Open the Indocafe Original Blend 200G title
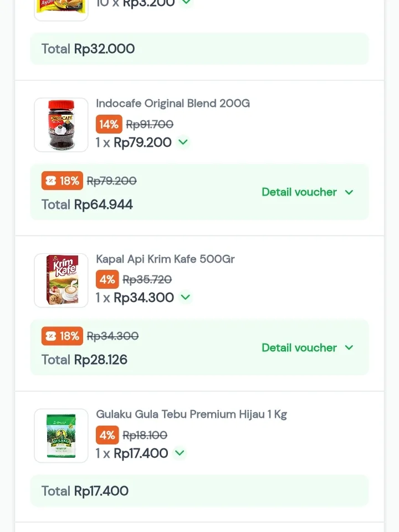The height and width of the screenshot is (532, 399). [173, 104]
